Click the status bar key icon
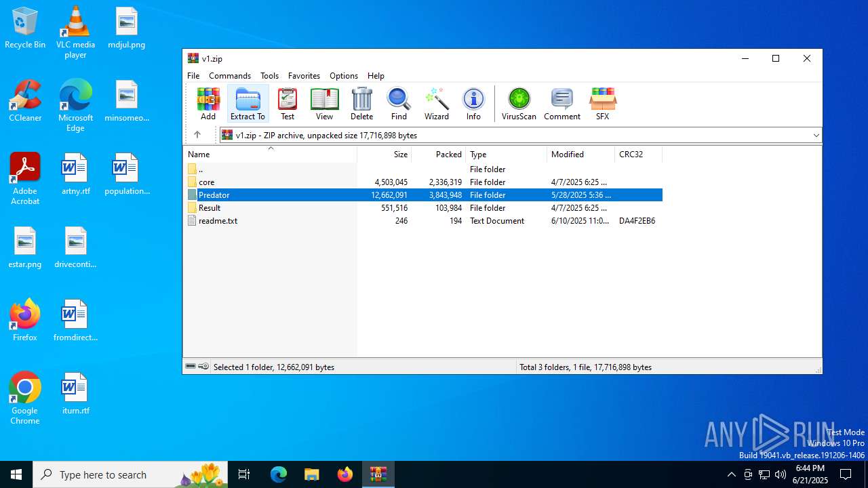Viewport: 868px width, 488px height. point(203,367)
